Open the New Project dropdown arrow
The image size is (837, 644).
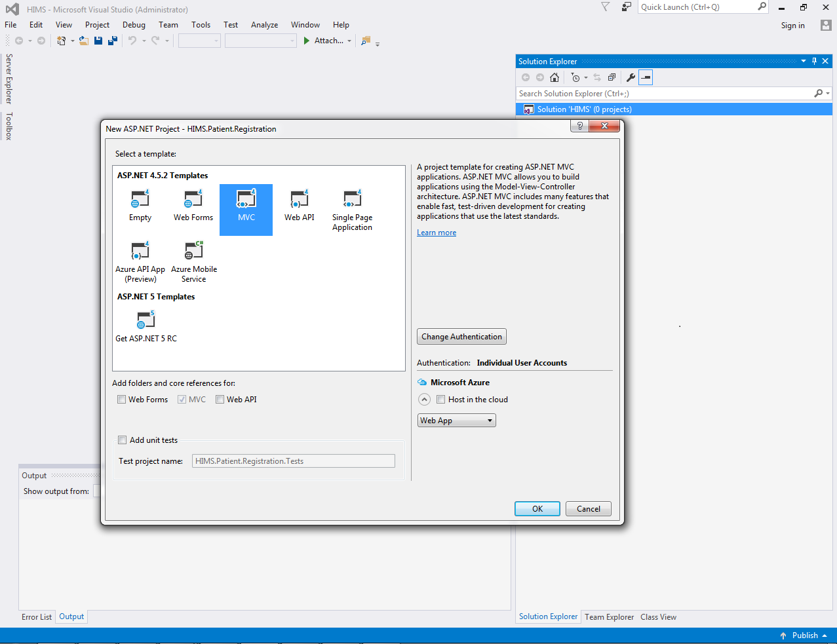click(x=72, y=41)
